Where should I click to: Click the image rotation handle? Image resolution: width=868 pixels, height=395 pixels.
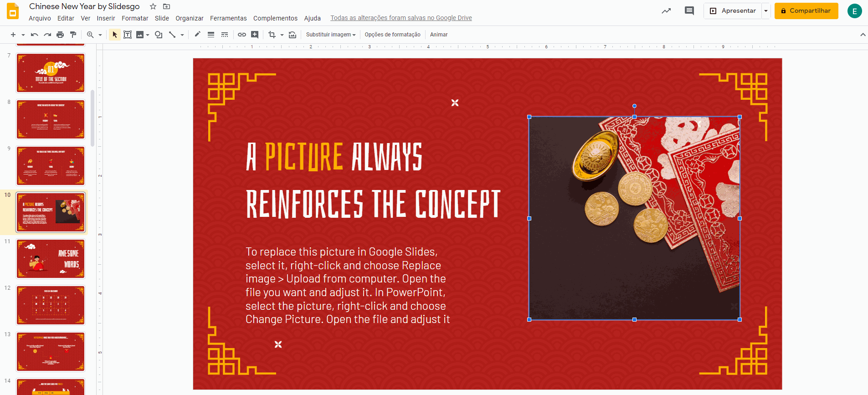(x=634, y=106)
